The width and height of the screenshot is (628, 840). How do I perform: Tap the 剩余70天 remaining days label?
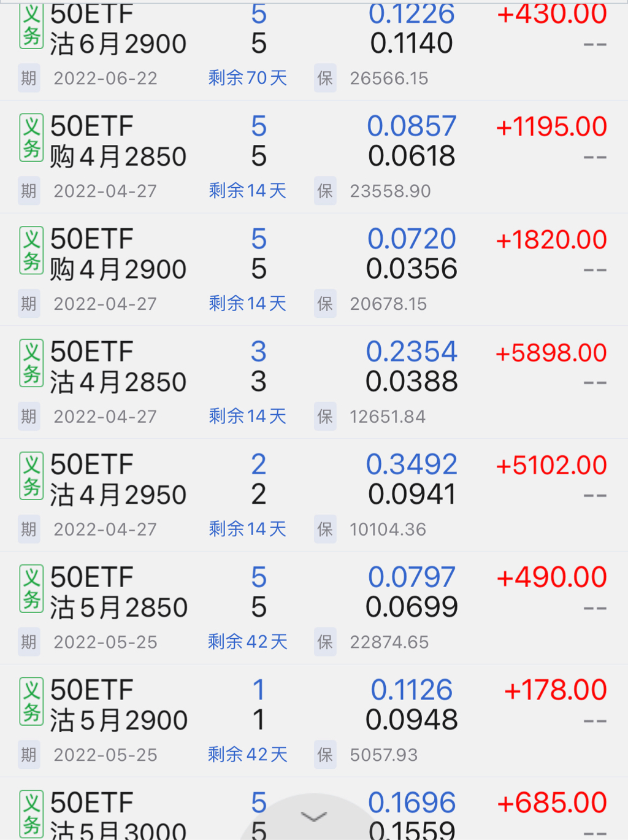click(248, 78)
